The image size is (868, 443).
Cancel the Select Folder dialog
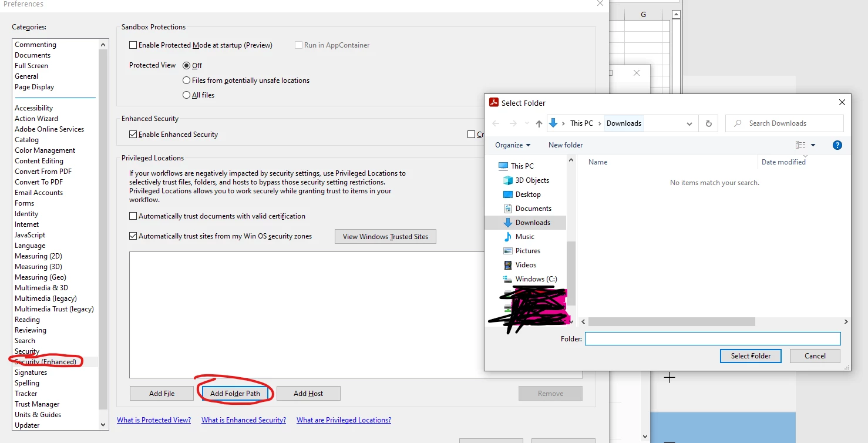(x=815, y=356)
